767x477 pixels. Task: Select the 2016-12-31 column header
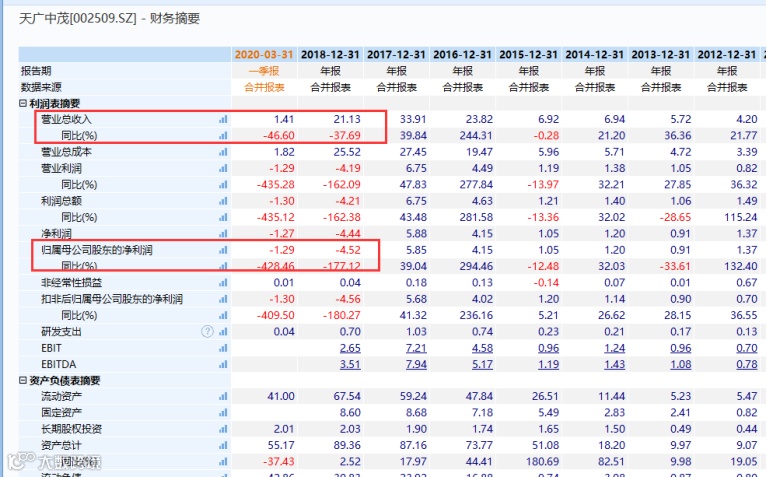tap(462, 54)
